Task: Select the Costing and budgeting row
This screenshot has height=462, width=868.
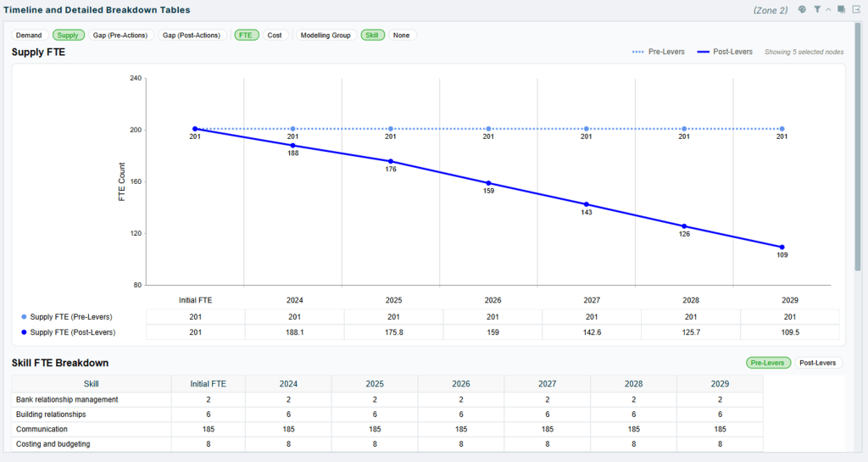Action: (387, 444)
